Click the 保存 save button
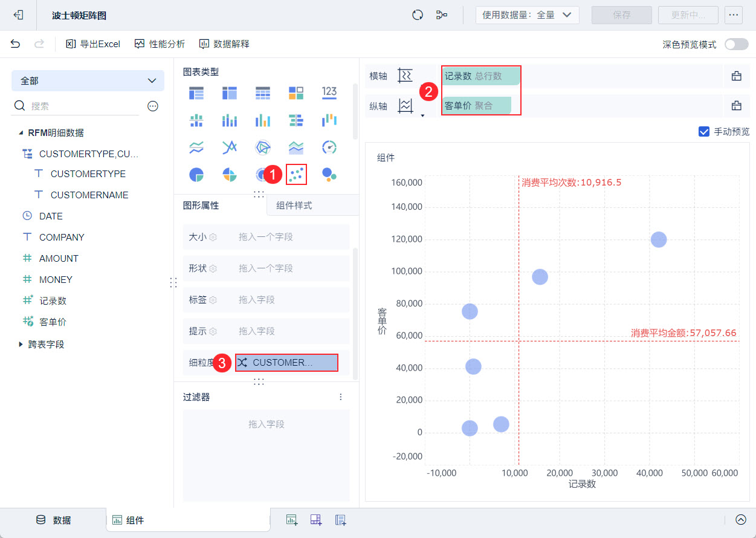The image size is (756, 538). 622,15
